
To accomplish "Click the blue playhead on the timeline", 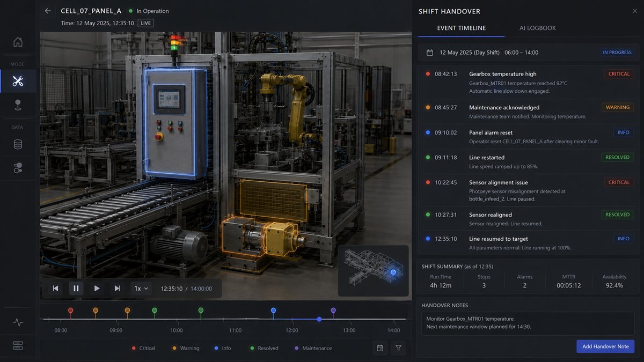I will 319,319.
